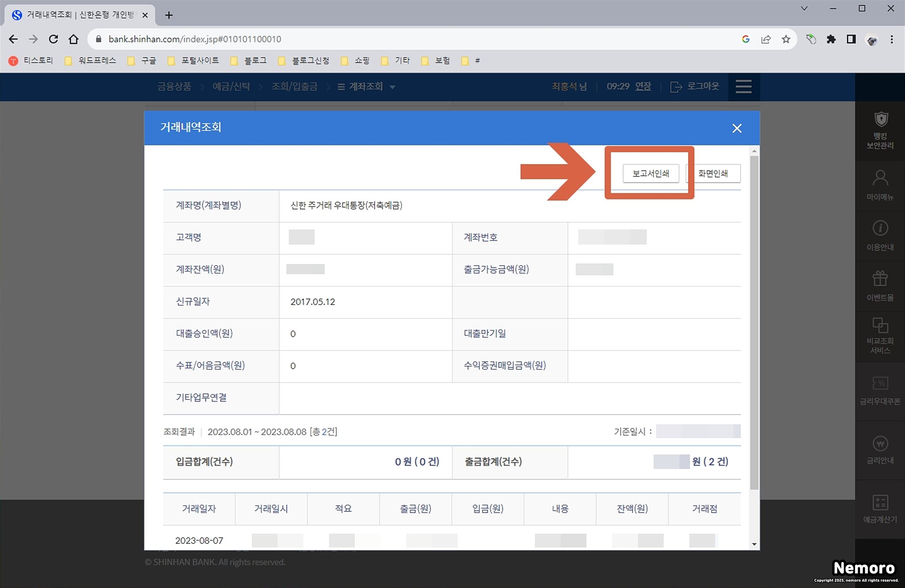This screenshot has width=905, height=588.
Task: Select the 조회/입출금 breadcrumb menu item
Action: (294, 87)
